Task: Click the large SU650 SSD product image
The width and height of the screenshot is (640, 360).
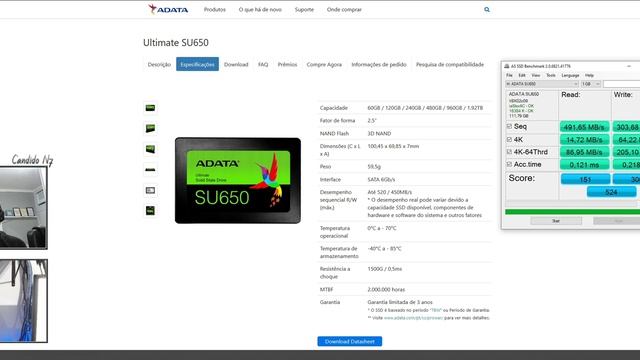Action: (238, 180)
